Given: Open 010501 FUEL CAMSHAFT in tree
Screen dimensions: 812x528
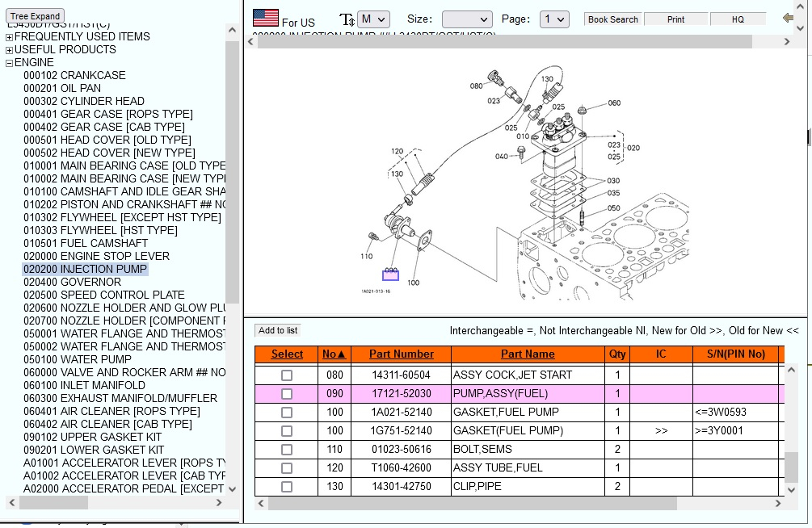Looking at the screenshot, I should [86, 244].
